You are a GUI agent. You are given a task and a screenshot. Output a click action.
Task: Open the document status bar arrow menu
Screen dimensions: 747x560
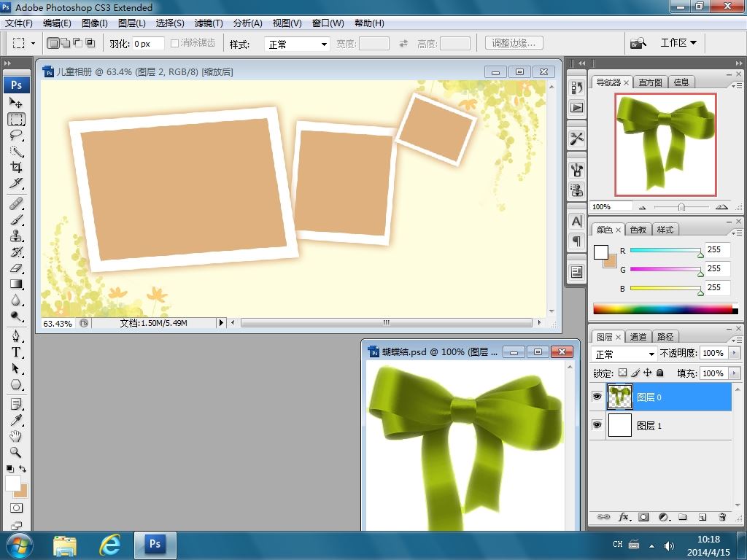click(x=220, y=323)
